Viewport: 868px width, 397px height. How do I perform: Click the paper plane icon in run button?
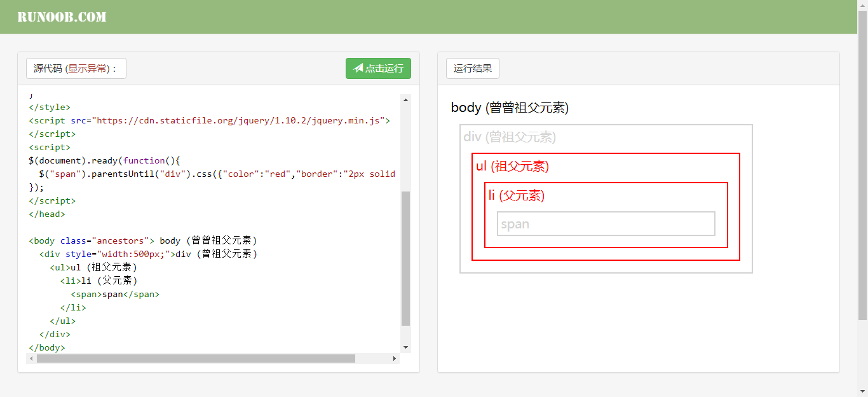click(358, 68)
